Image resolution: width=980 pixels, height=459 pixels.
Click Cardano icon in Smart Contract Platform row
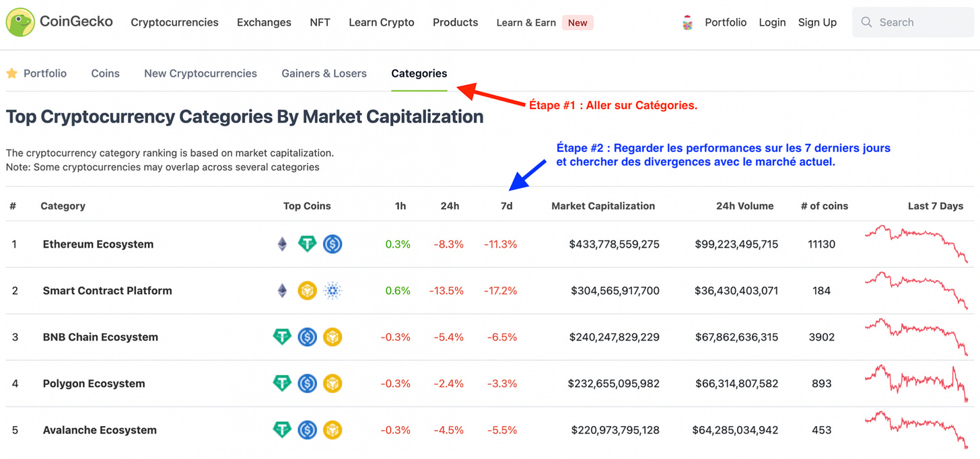point(332,290)
